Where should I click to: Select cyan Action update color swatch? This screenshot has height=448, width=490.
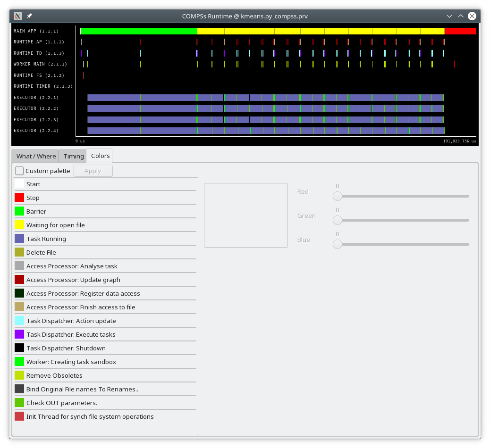point(19,321)
